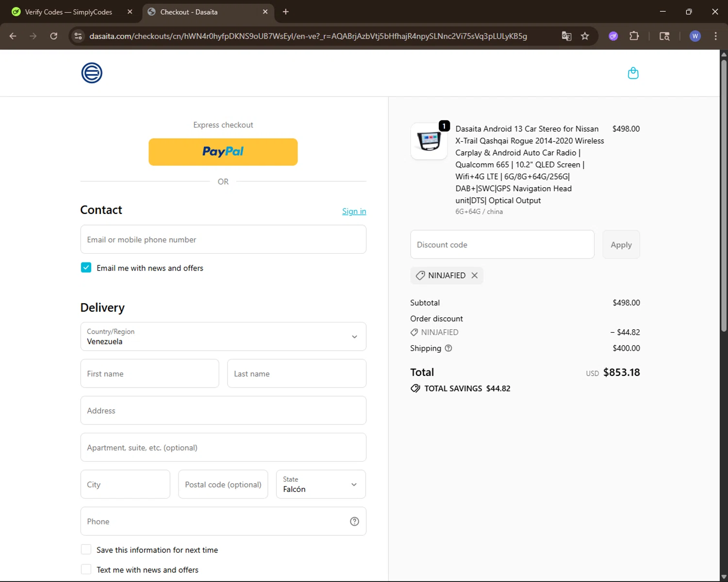Click the Sign in link
Image resolution: width=728 pixels, height=582 pixels.
click(x=354, y=211)
